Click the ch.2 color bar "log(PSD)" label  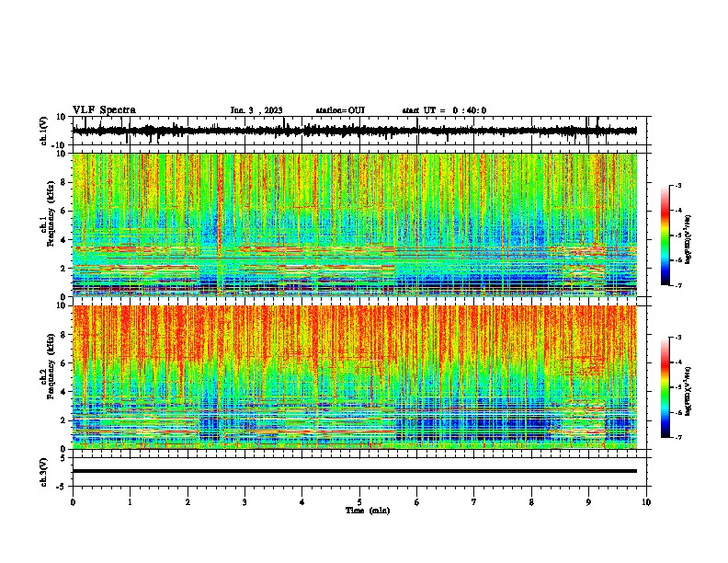coord(688,392)
